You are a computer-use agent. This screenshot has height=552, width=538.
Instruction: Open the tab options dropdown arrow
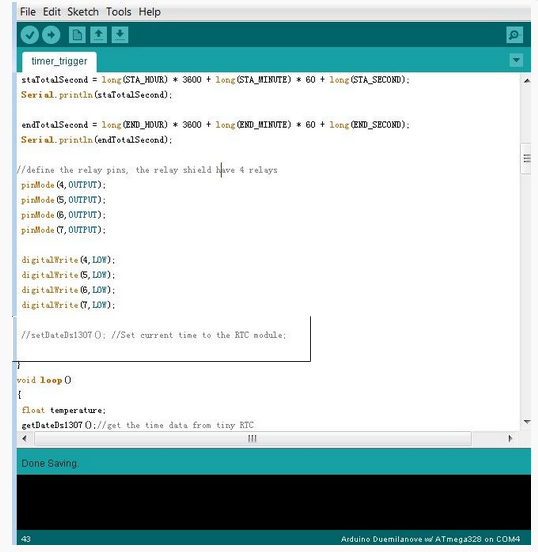pyautogui.click(x=516, y=60)
